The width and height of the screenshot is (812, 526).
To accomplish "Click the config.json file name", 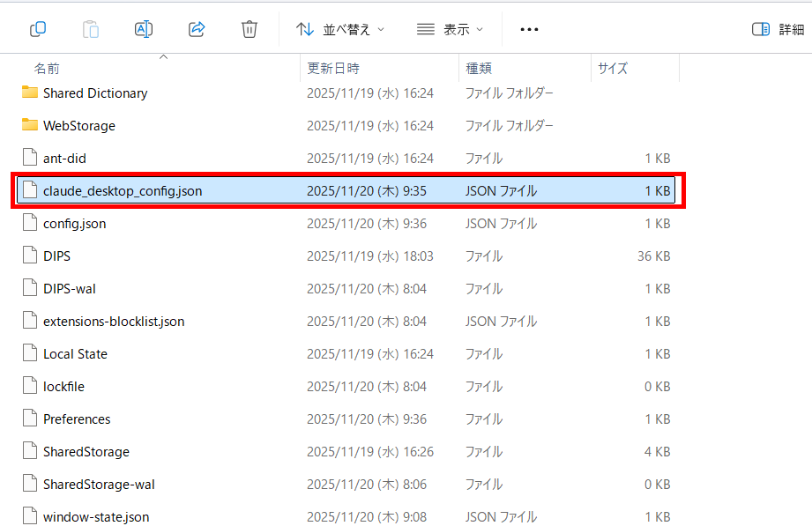I will (75, 224).
